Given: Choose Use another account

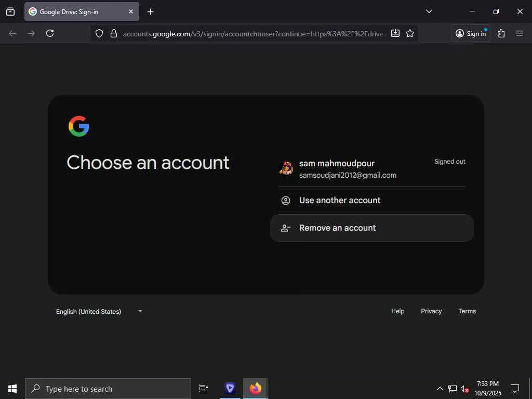Looking at the screenshot, I should point(372,200).
